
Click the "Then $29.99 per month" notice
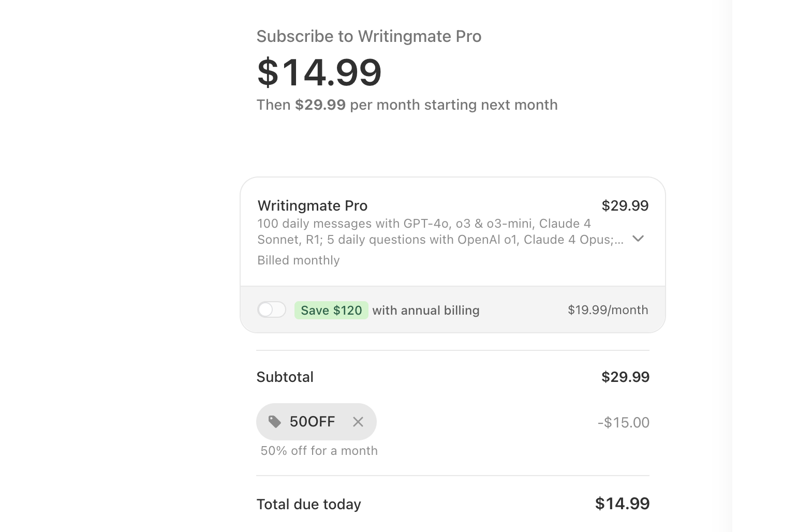pyautogui.click(x=407, y=105)
